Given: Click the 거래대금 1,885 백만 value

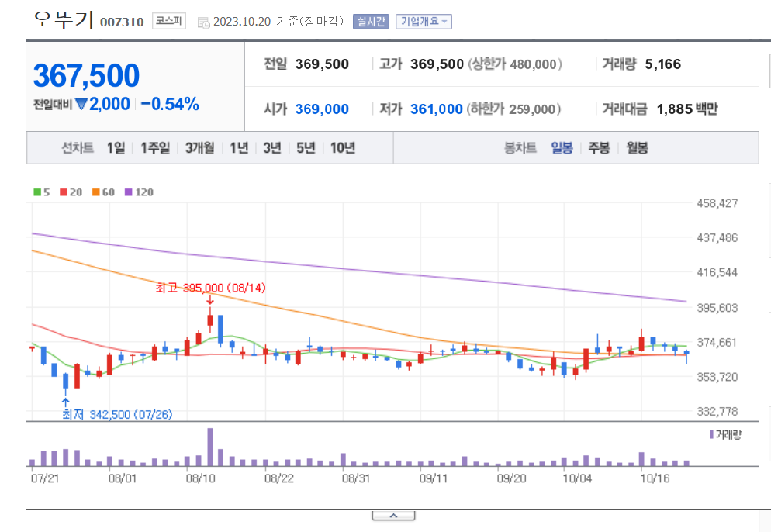Looking at the screenshot, I should (x=687, y=109).
